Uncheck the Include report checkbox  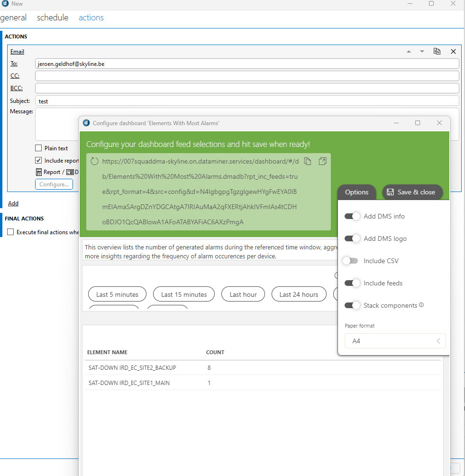(x=38, y=160)
